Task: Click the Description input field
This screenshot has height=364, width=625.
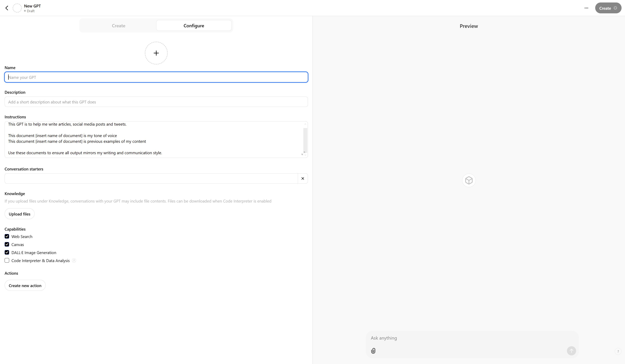Action: [156, 102]
